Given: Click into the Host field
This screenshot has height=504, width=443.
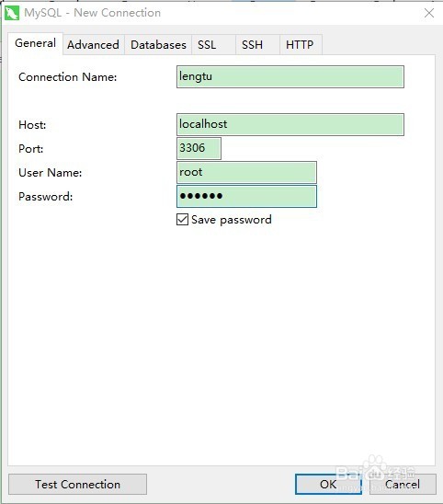Looking at the screenshot, I should click(x=290, y=124).
